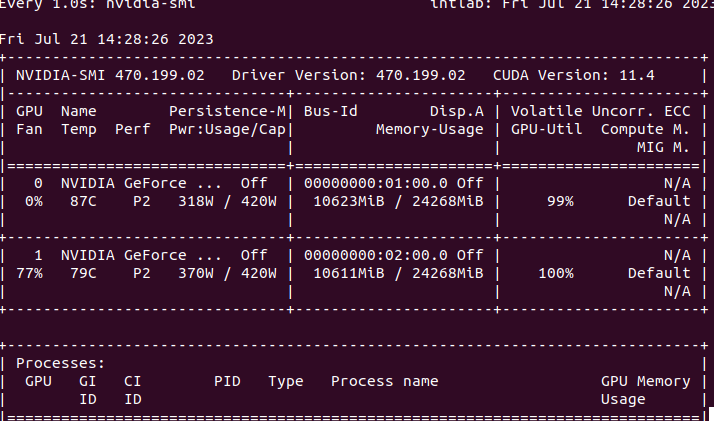Select the 'Compute M.' header
This screenshot has width=714, height=421.
coord(646,129)
